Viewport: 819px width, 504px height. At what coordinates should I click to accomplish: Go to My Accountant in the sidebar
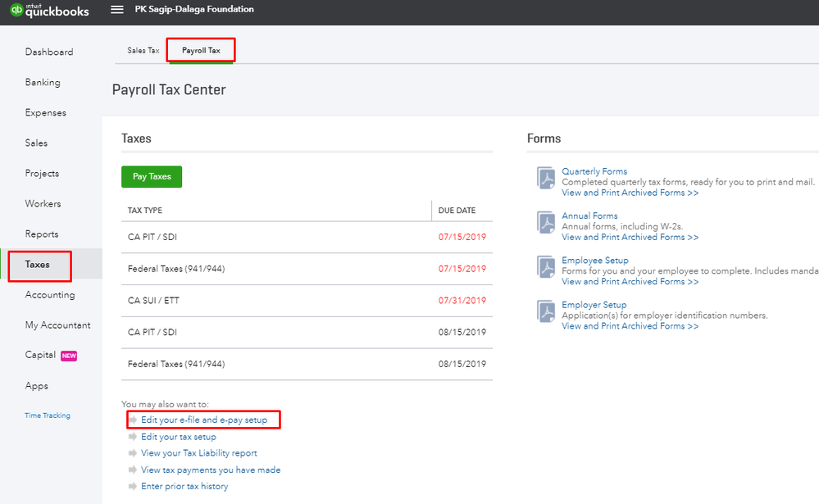tap(57, 325)
